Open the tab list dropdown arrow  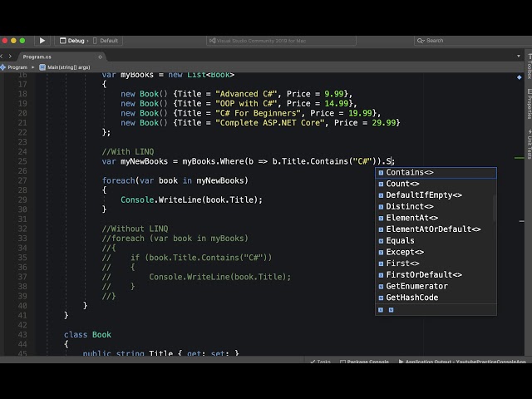(519, 56)
